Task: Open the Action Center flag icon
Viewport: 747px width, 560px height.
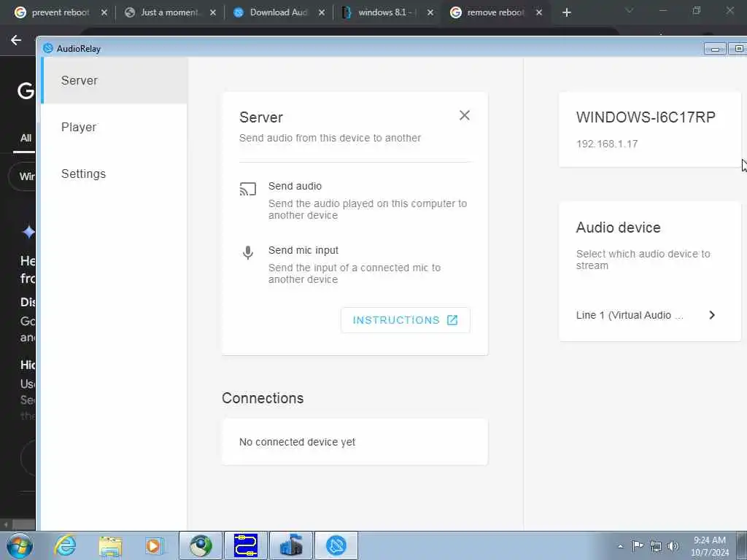Action: tap(638, 545)
